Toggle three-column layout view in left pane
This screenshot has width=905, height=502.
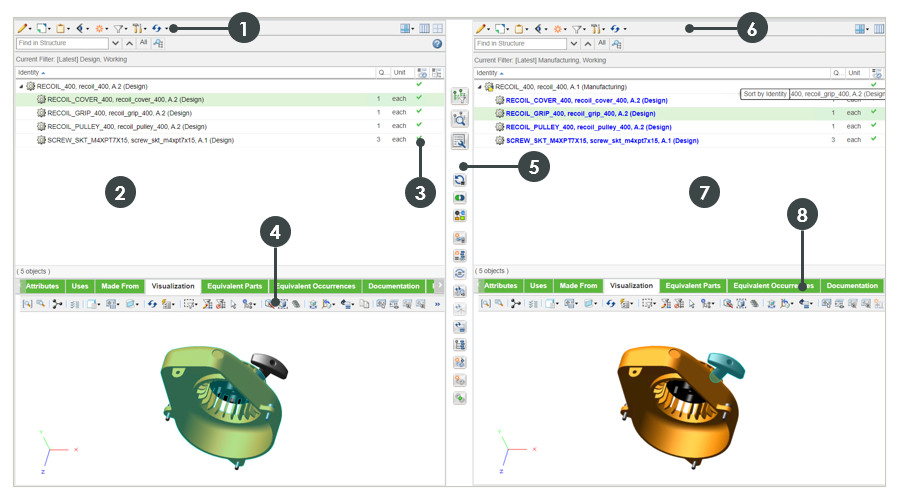tap(424, 28)
